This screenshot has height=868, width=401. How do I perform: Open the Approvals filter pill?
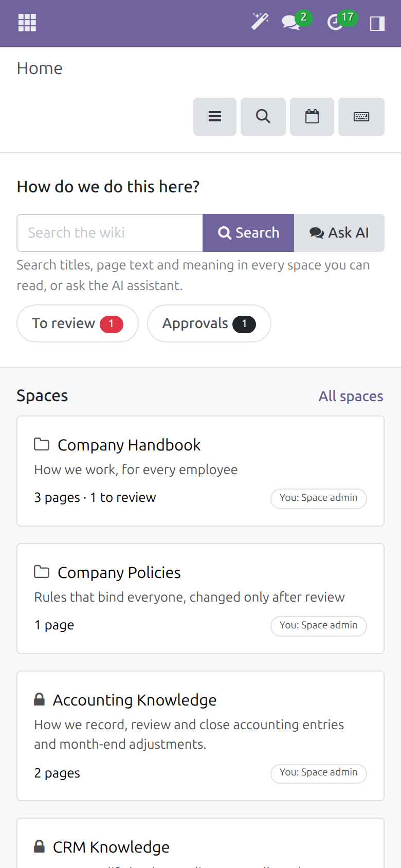tap(209, 323)
